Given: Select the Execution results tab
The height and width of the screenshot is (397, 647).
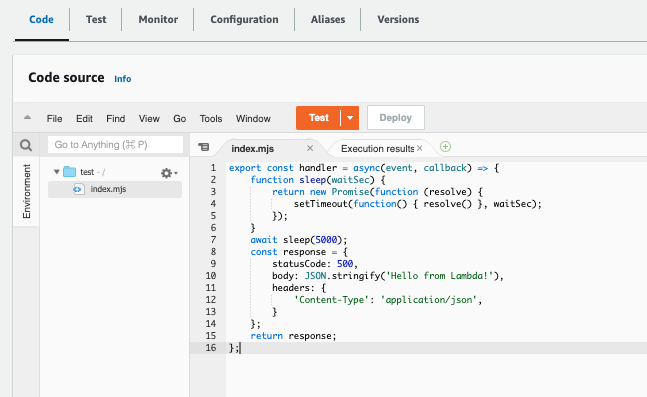Looking at the screenshot, I should [378, 149].
